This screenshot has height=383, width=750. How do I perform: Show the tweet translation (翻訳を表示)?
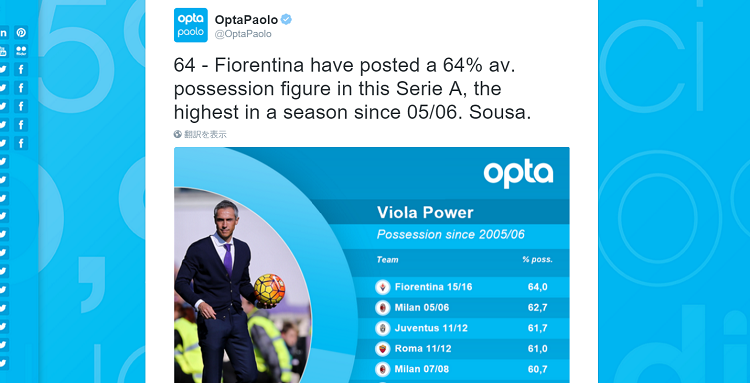pos(205,134)
